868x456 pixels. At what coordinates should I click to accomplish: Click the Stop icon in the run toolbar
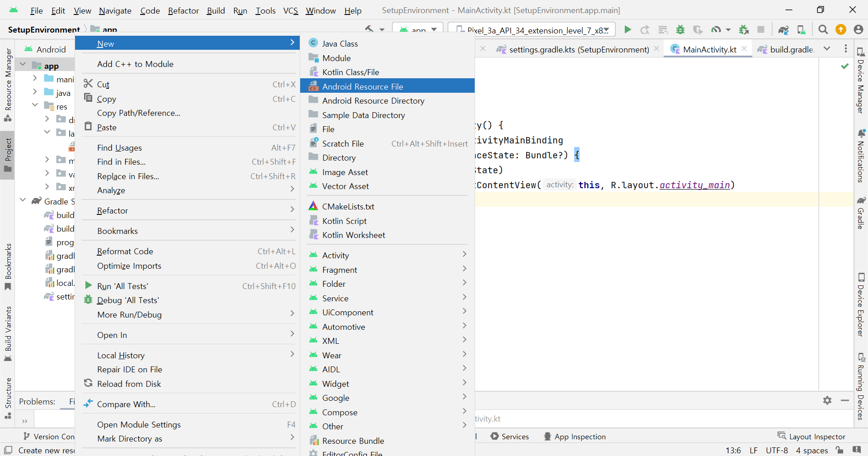[x=761, y=30]
